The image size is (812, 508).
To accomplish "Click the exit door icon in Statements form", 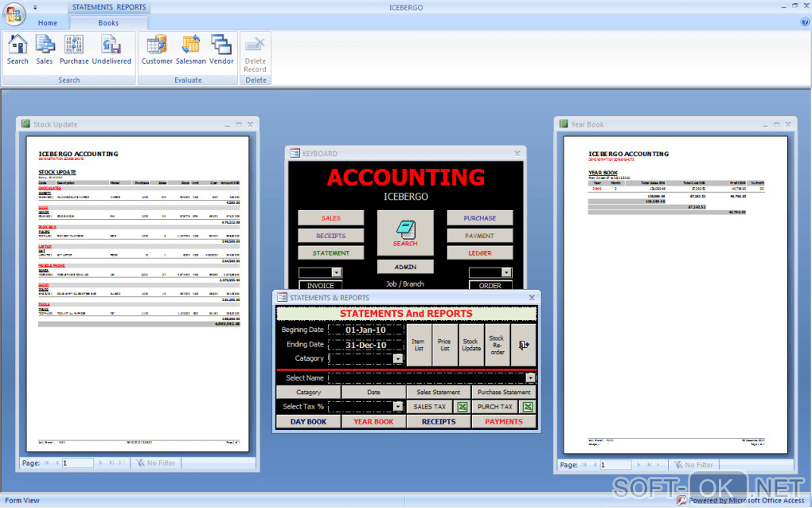I will pyautogui.click(x=524, y=345).
